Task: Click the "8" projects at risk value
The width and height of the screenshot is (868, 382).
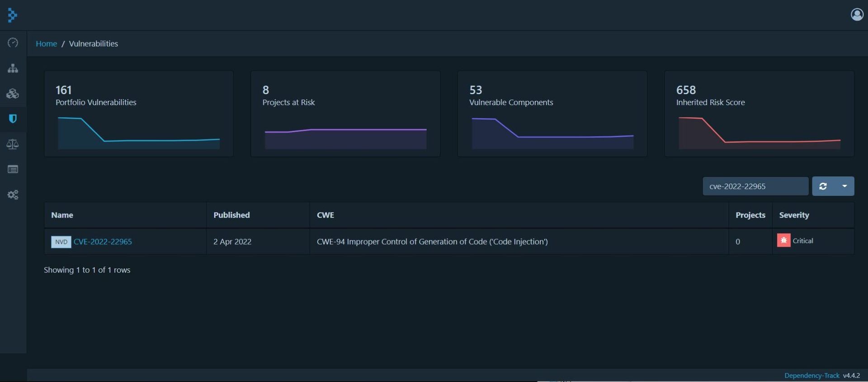Action: 266,90
